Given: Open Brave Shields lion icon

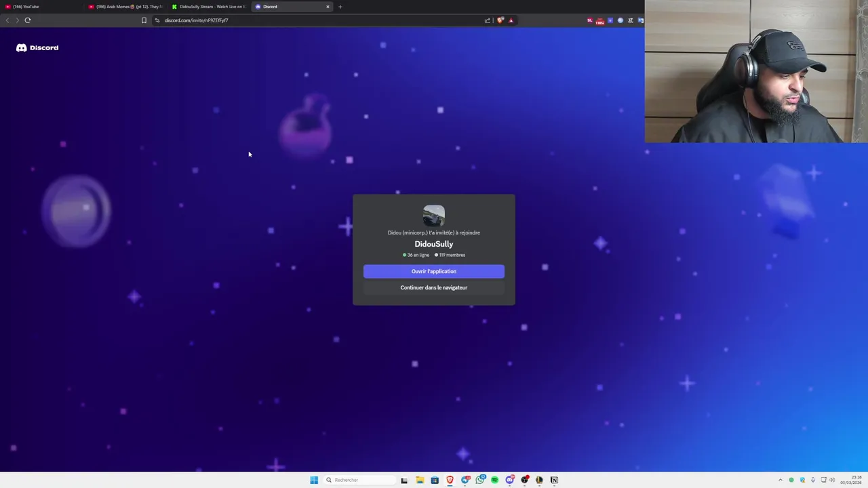Looking at the screenshot, I should [x=500, y=20].
